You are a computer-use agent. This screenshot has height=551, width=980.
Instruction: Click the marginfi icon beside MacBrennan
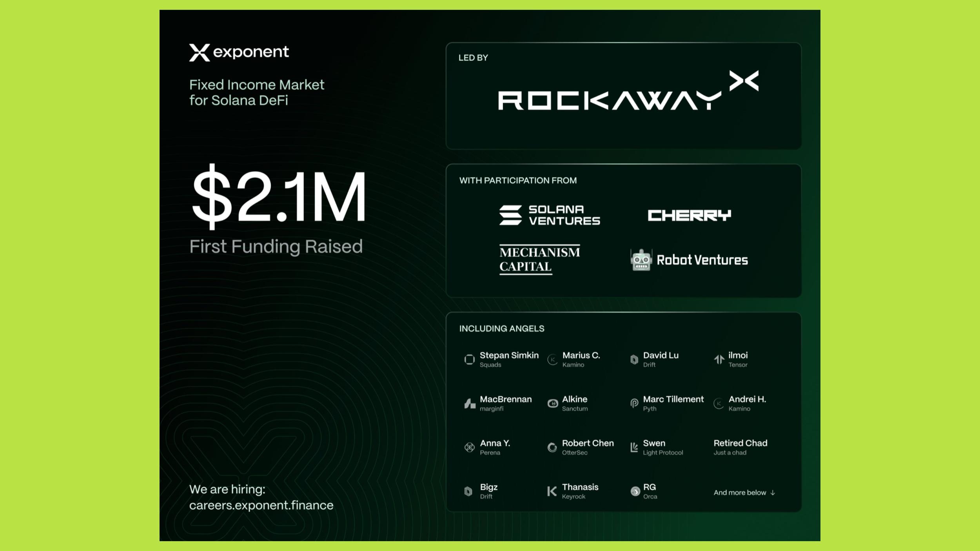pyautogui.click(x=470, y=403)
